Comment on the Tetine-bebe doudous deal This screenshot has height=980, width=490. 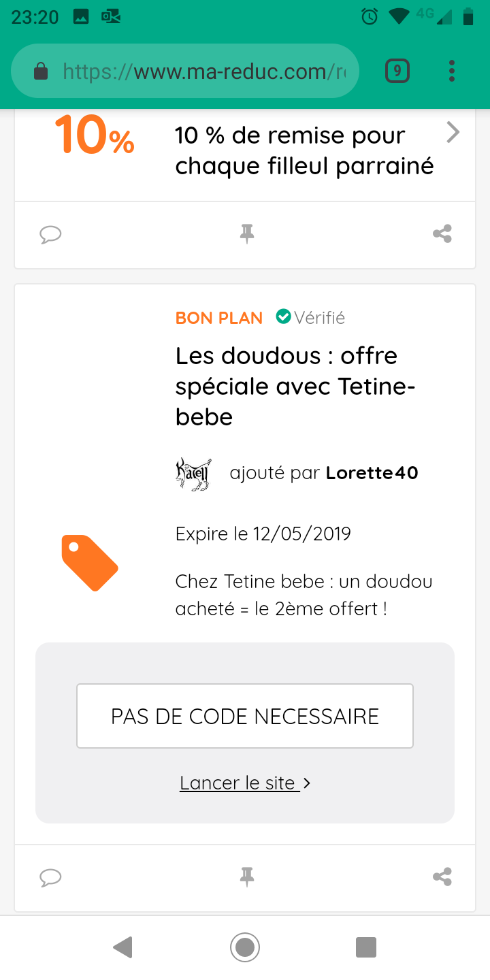pos(50,878)
